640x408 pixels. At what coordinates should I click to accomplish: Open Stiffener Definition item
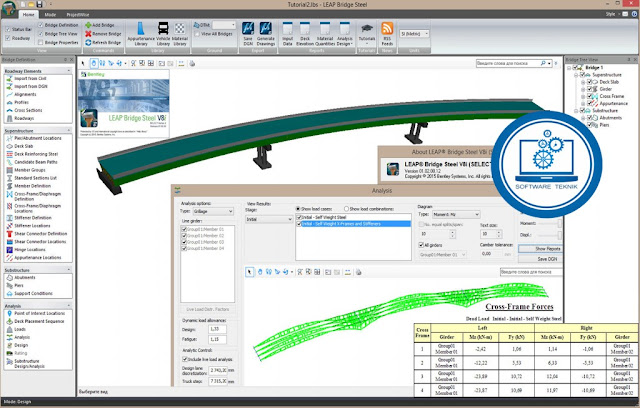point(29,218)
